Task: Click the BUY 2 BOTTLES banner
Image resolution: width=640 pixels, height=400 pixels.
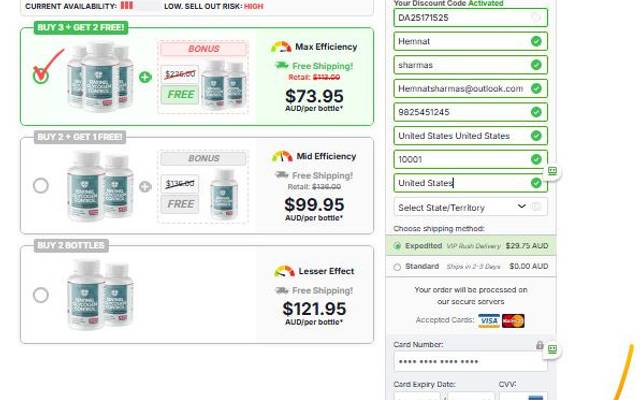Action: pos(71,245)
